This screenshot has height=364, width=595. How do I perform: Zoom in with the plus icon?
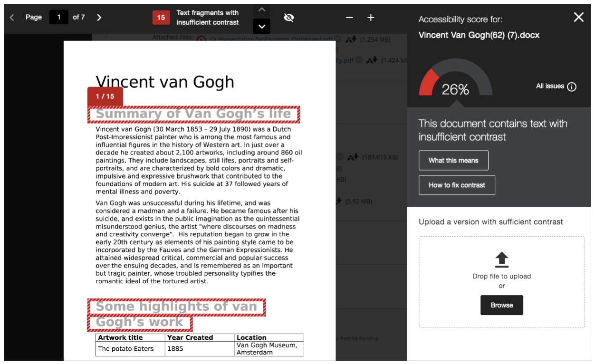(x=371, y=18)
